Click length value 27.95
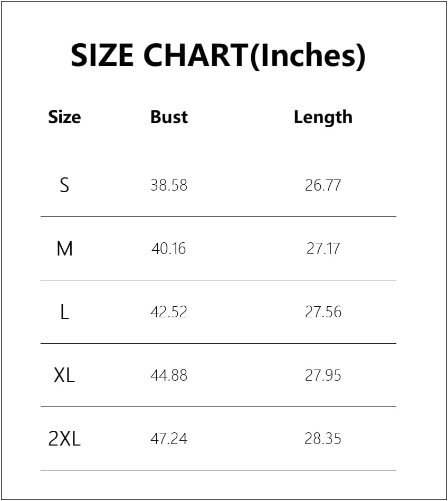448x501 pixels. (x=323, y=375)
